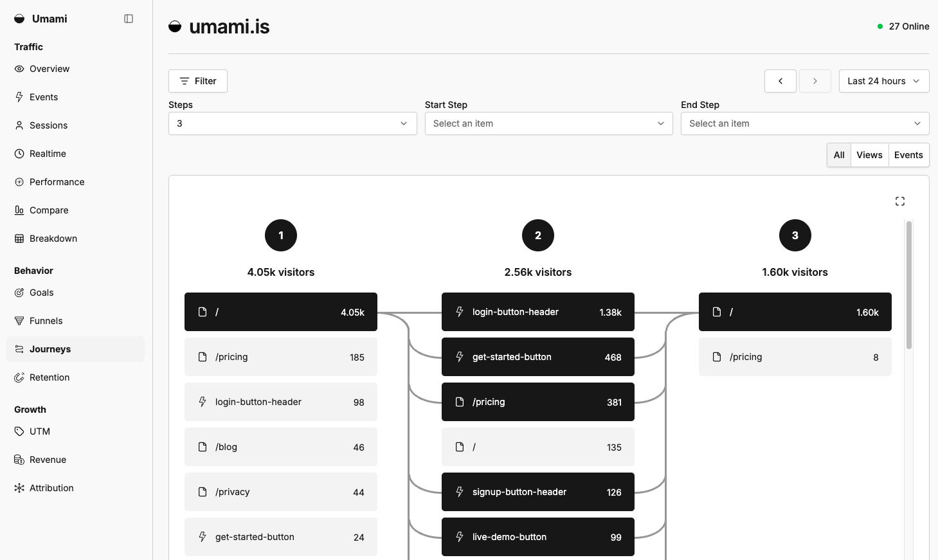Open the Start Step selector

click(548, 123)
